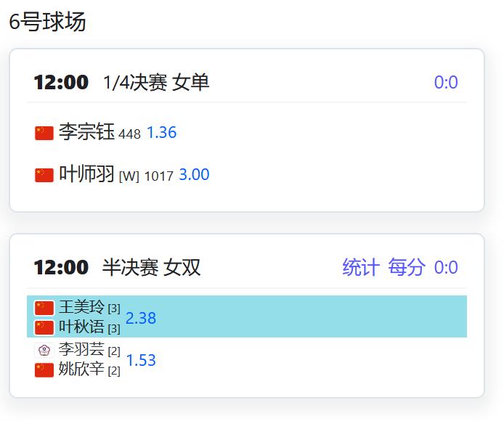
Task: Click the 0:0 score in women's singles match
Action: pos(446,83)
